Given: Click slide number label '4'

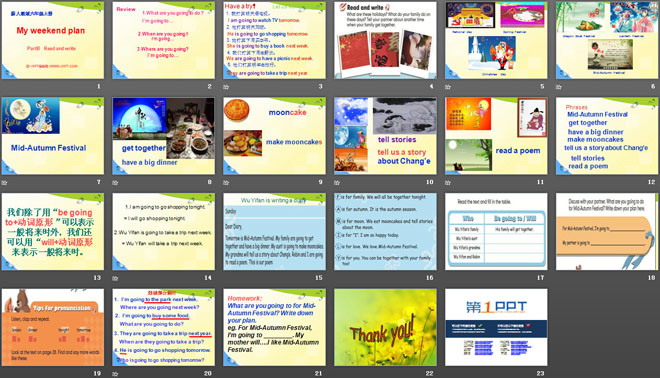Looking at the screenshot, I should tap(431, 86).
